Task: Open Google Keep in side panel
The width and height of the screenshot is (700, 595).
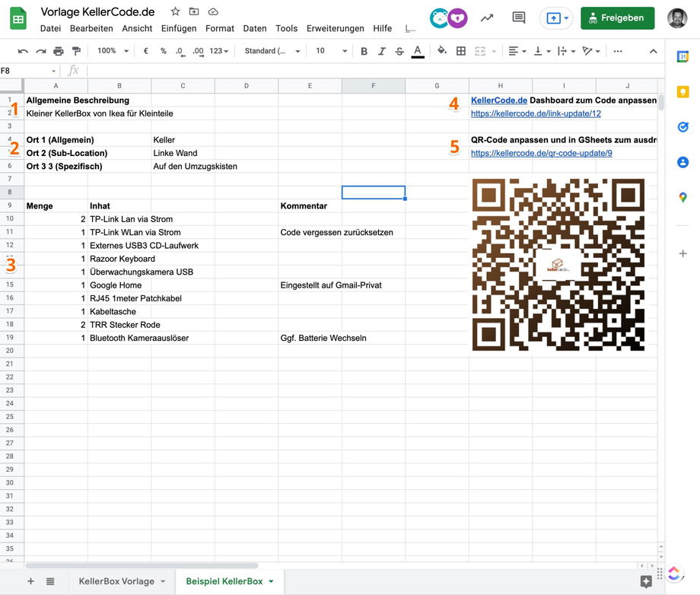Action: [x=682, y=92]
